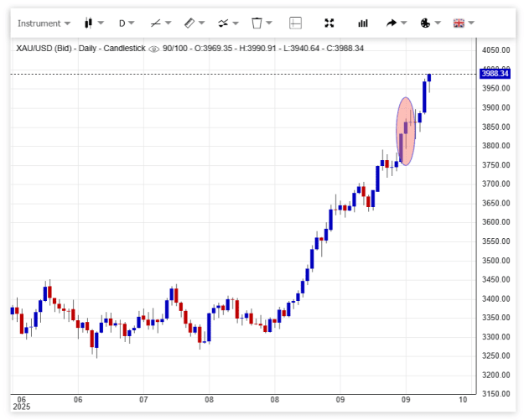Choose the ruler measurement tool

tap(189, 23)
